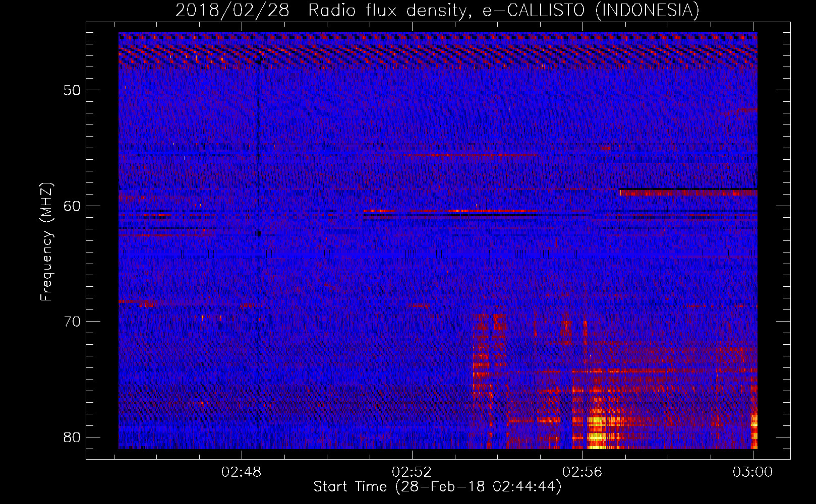Click the 02:48 time tick label
Image resolution: width=816 pixels, height=504 pixels.
pos(242,472)
